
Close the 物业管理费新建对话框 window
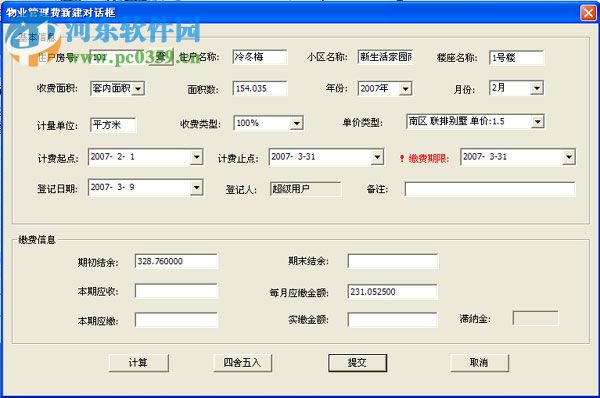[589, 13]
